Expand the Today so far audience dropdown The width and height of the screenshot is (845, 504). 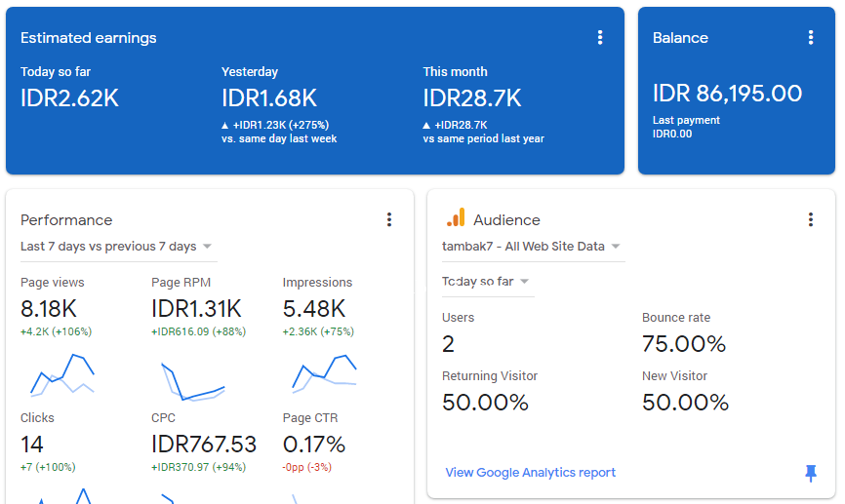(x=486, y=282)
